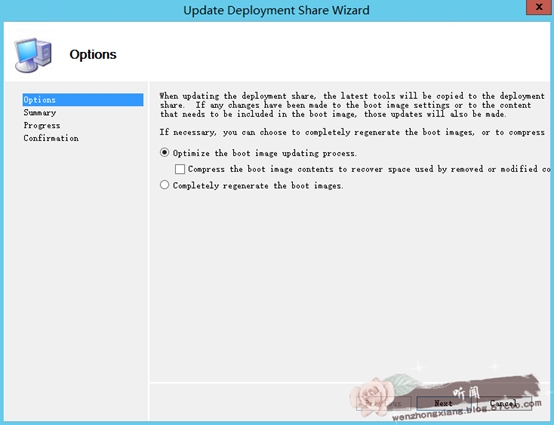Click the wenzhongxiang blog watermark text

point(466,410)
